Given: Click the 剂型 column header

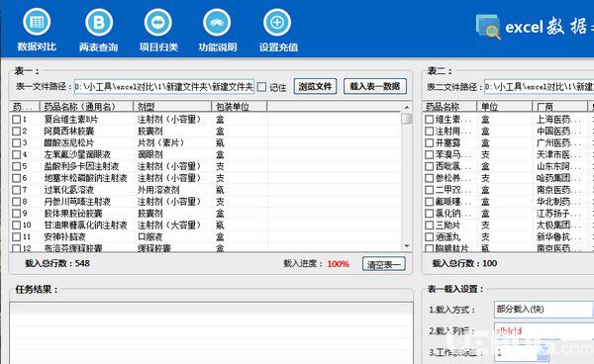Looking at the screenshot, I should [172, 107].
